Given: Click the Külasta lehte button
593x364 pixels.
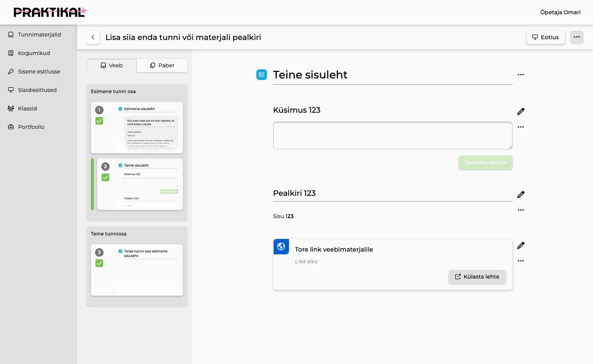Looking at the screenshot, I should [477, 277].
